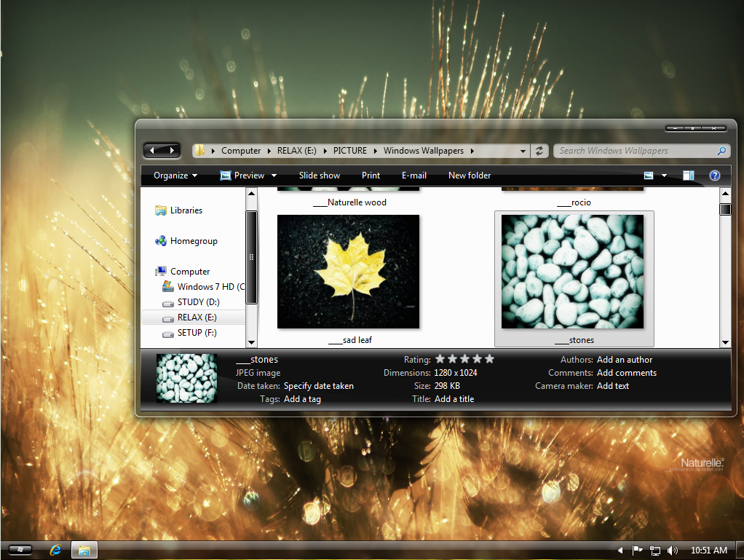Screen dimensions: 744x560
Task: Change view with the view icon
Action: pos(649,176)
